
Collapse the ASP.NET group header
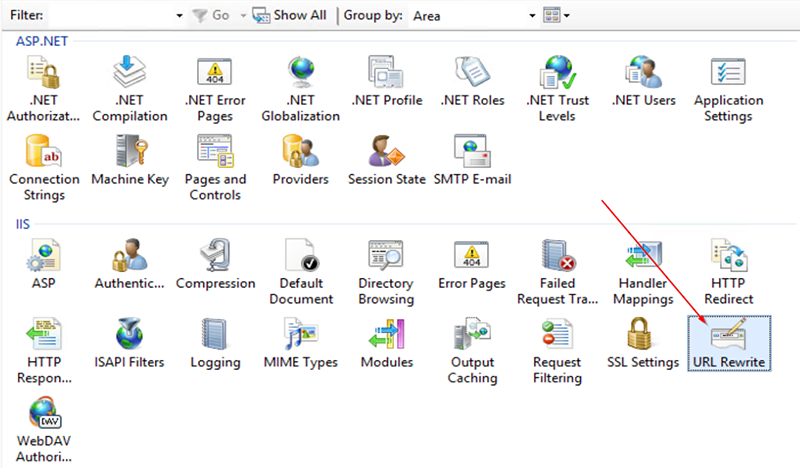tap(42, 41)
